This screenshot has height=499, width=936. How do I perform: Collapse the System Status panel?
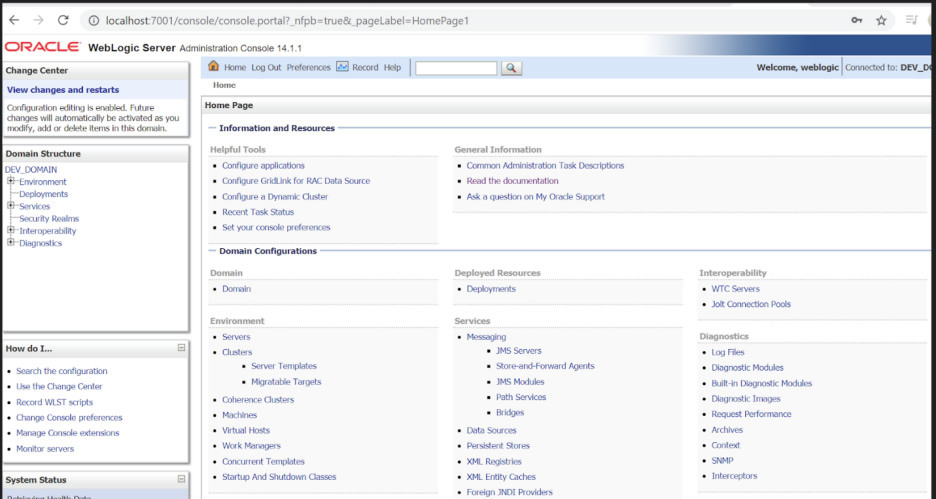181,480
